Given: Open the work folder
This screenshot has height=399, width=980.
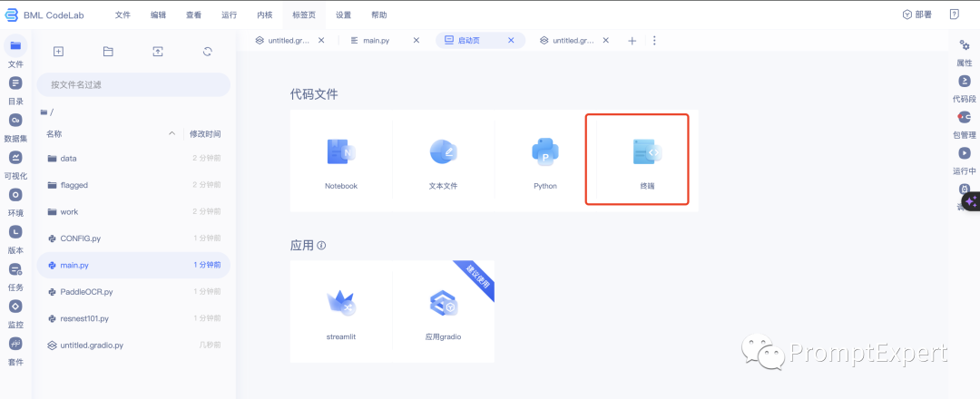Looking at the screenshot, I should point(133,211).
